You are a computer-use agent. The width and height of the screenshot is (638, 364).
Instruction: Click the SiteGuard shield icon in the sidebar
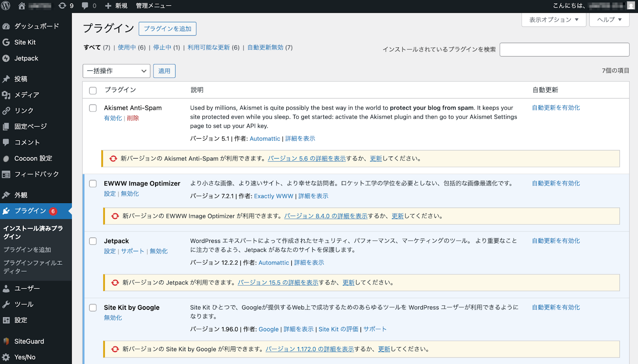point(6,341)
